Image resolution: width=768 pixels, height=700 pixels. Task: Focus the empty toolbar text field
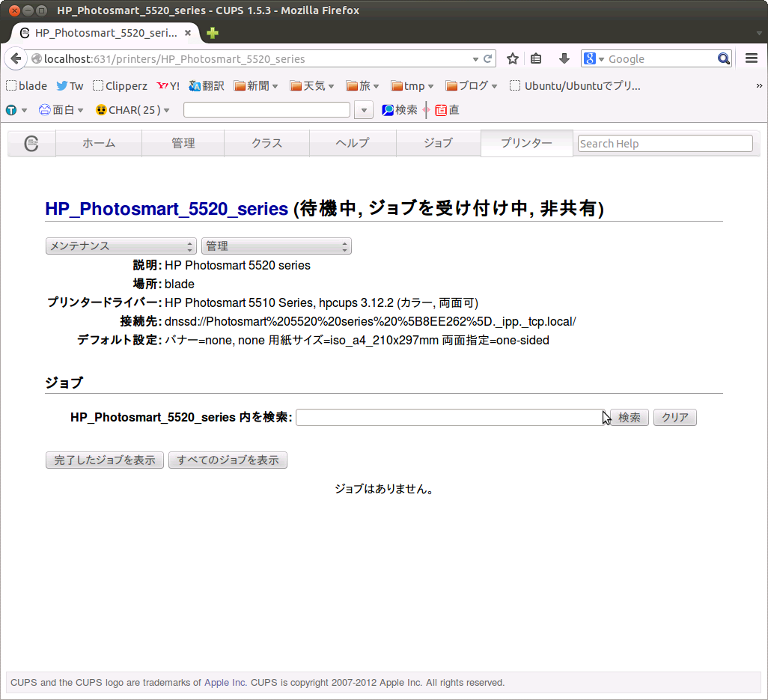click(x=267, y=110)
